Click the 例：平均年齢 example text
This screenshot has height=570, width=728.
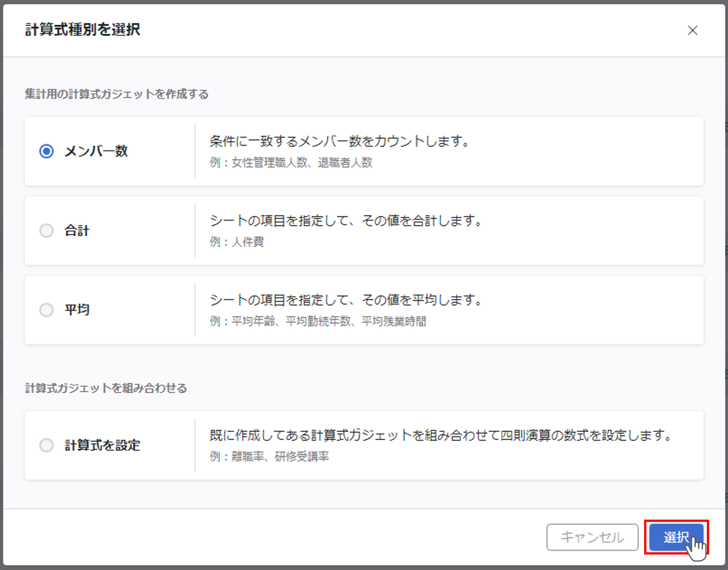point(318,321)
